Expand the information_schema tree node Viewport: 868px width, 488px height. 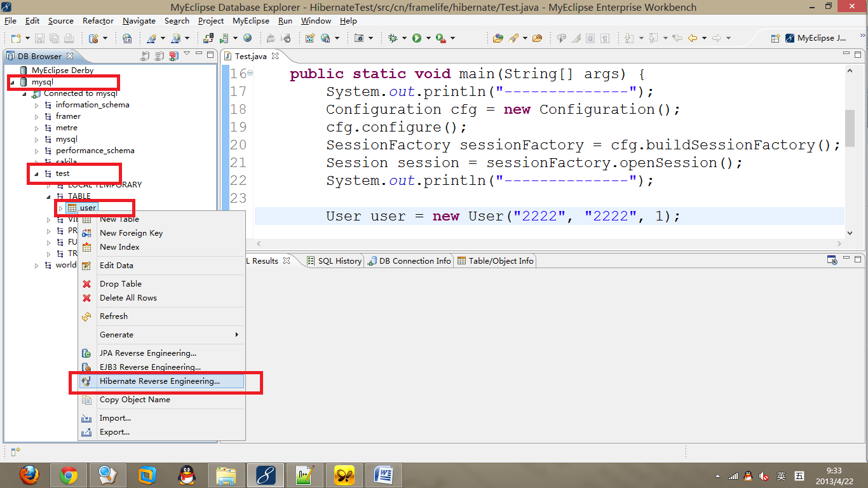(36, 105)
